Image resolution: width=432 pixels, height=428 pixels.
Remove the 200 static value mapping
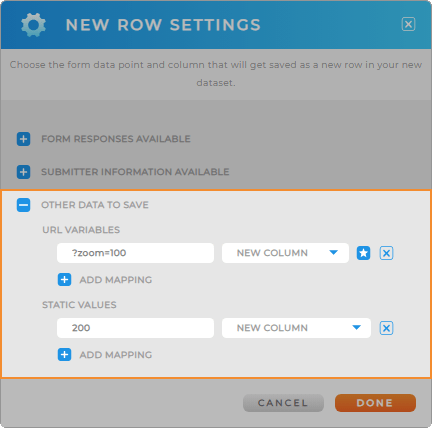pos(386,328)
